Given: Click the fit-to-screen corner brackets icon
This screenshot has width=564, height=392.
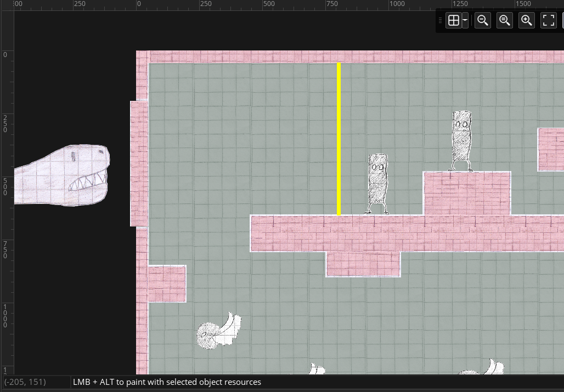Looking at the screenshot, I should click(x=549, y=20).
